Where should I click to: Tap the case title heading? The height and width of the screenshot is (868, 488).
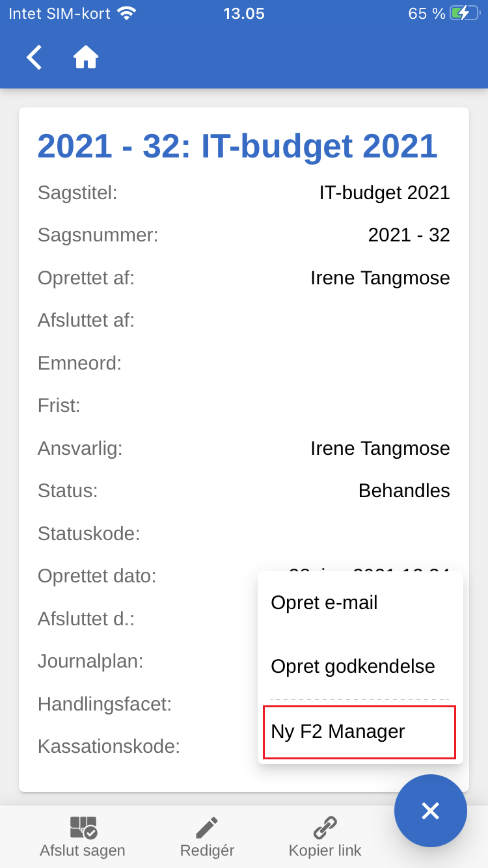pos(237,146)
